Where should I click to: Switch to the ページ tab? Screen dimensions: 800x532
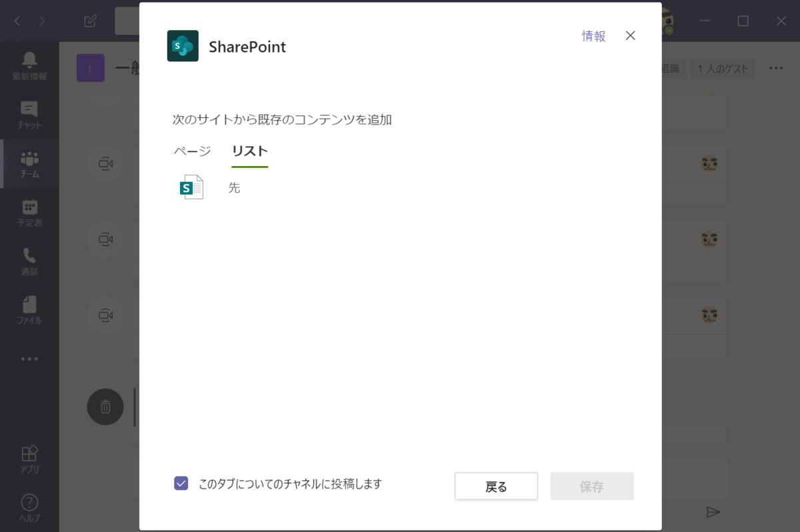tap(193, 151)
